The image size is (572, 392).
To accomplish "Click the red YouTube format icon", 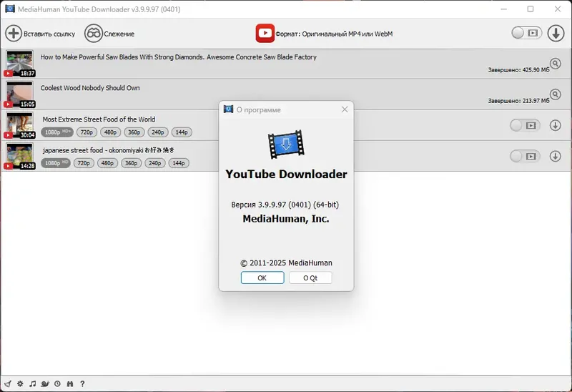I will pos(265,33).
